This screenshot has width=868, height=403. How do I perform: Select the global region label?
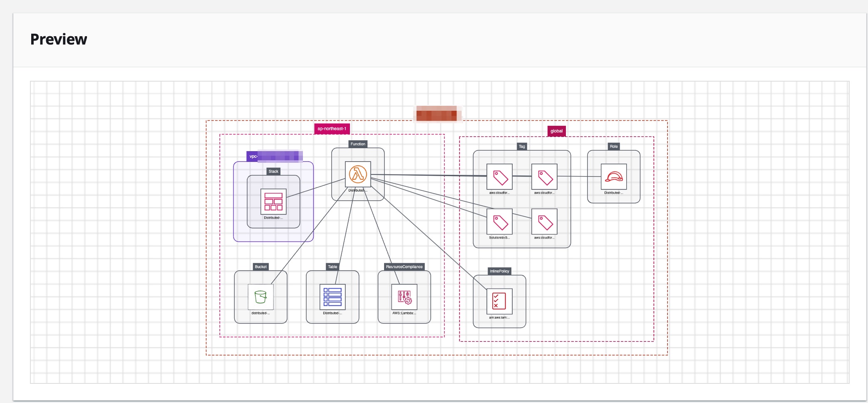pos(556,131)
